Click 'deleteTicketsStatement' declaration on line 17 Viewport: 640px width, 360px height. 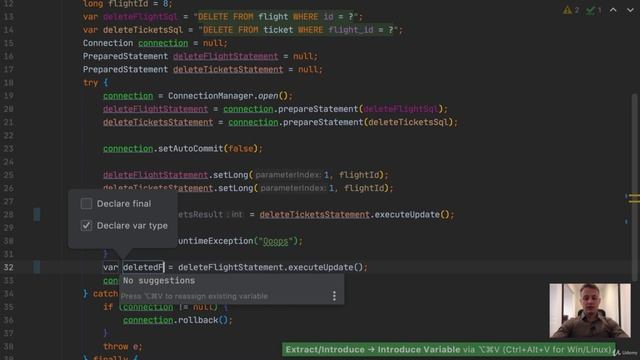pos(228,69)
